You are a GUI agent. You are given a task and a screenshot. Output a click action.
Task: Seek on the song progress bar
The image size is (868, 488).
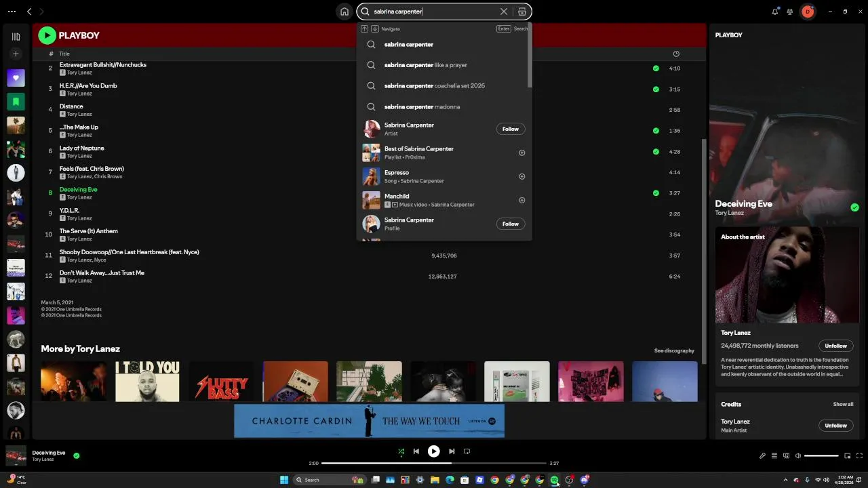click(434, 463)
